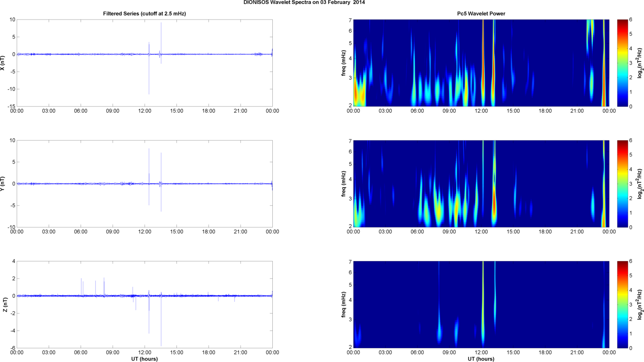Select the 'UT (hours)' label under the Z spectrogram
This screenshot has width=644, height=362.
481,359
